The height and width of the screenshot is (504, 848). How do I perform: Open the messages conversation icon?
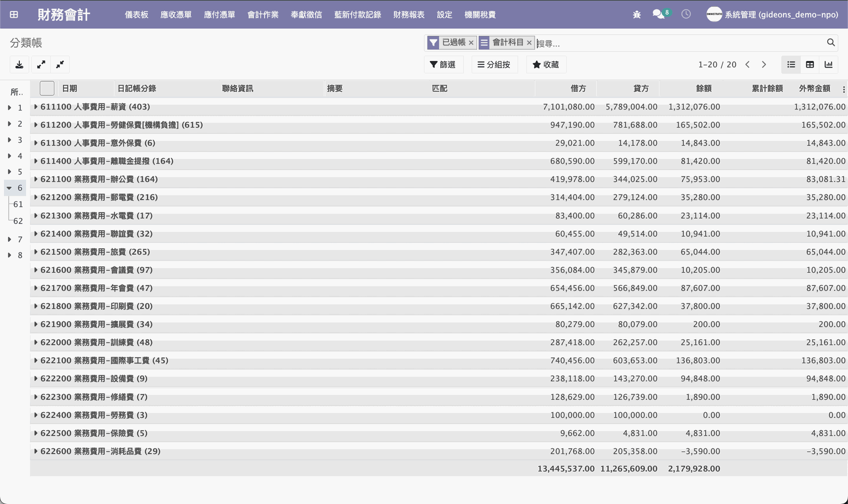(658, 15)
